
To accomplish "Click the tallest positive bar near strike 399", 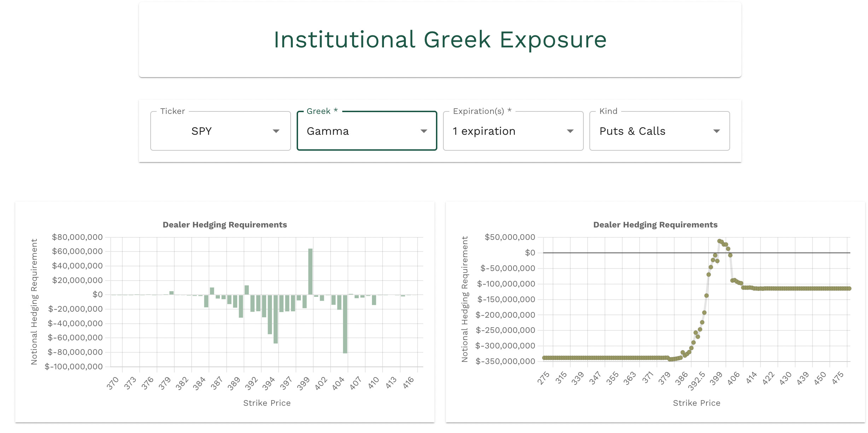I will (310, 271).
